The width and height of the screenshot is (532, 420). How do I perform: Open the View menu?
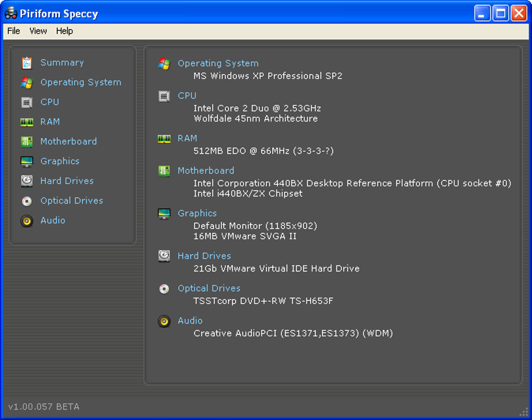click(38, 31)
